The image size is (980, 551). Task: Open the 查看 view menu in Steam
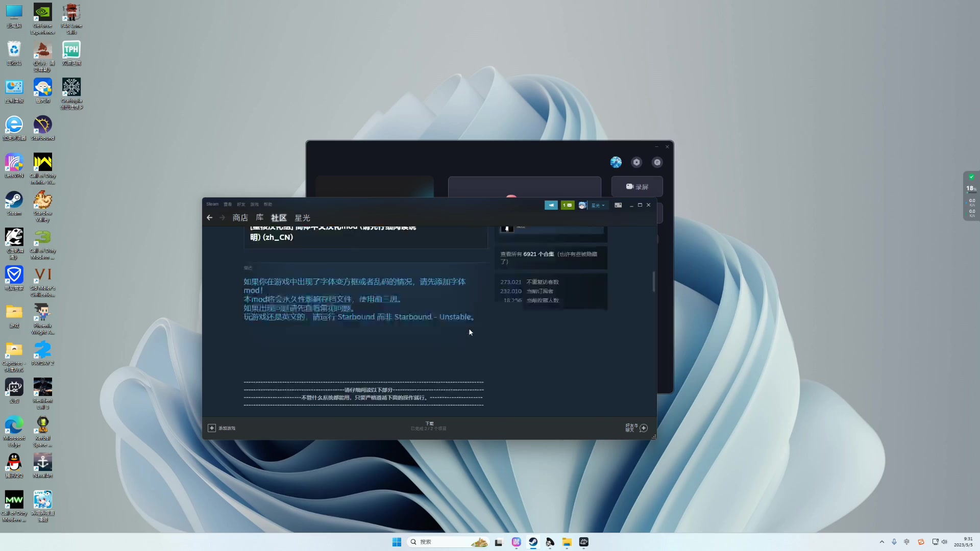tap(228, 204)
